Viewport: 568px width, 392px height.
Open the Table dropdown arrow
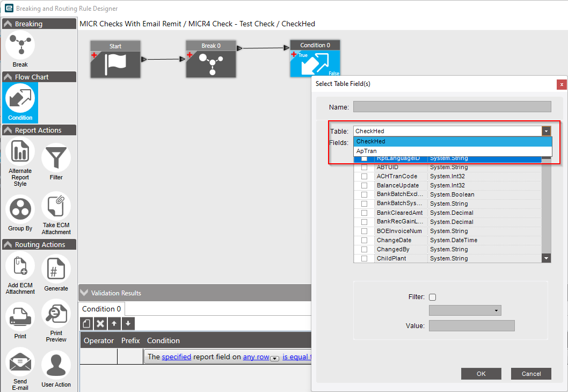pyautogui.click(x=546, y=130)
